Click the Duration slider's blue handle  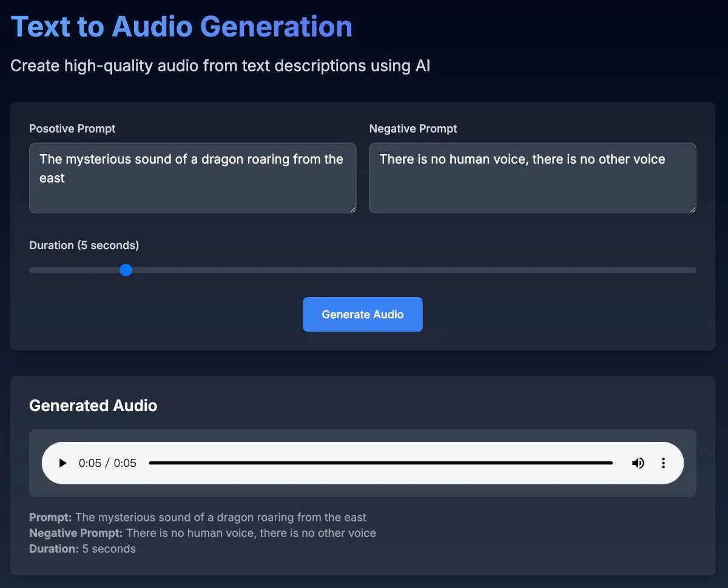pos(126,270)
